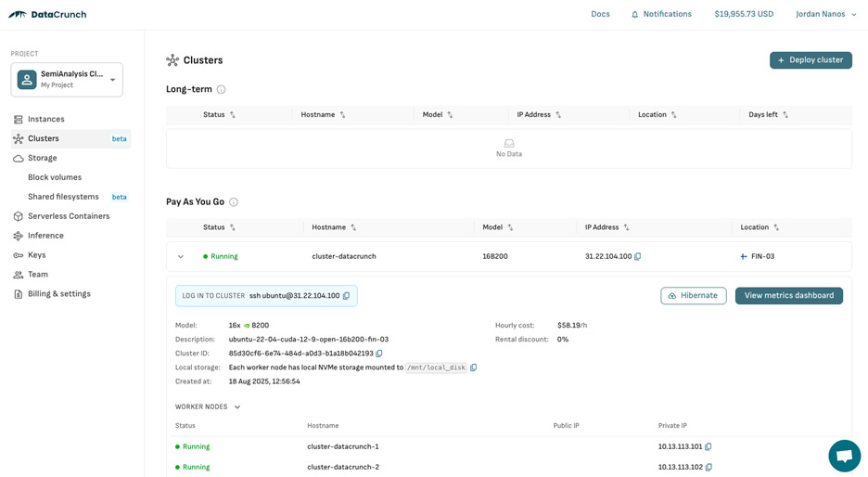Screen dimensions: 868x477
Task: Click the Storage cloud icon
Action: 19,158
